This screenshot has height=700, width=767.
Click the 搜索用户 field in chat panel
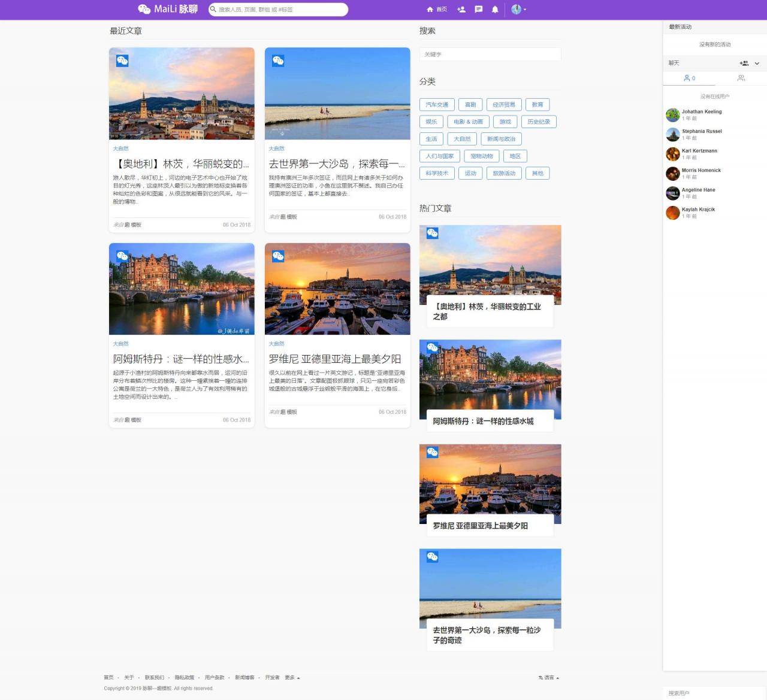click(714, 693)
